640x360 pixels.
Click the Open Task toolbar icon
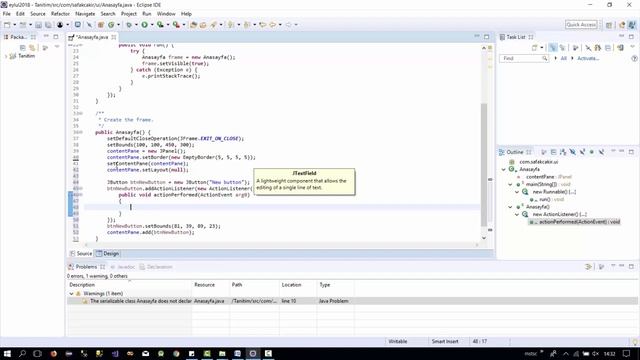click(x=203, y=25)
